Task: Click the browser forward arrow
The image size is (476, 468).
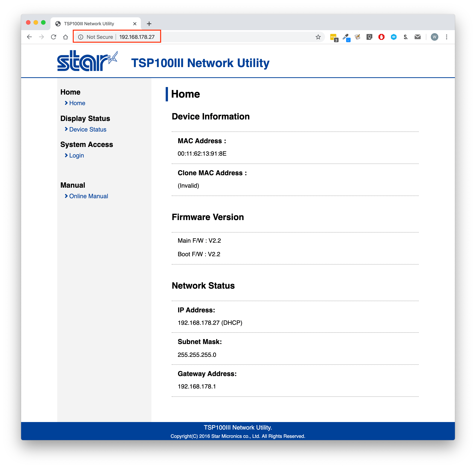Action: pos(41,37)
